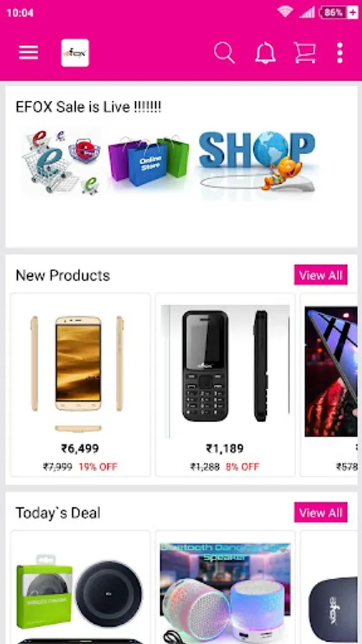
Task: Tap the battery 86% indicator
Action: (x=338, y=12)
